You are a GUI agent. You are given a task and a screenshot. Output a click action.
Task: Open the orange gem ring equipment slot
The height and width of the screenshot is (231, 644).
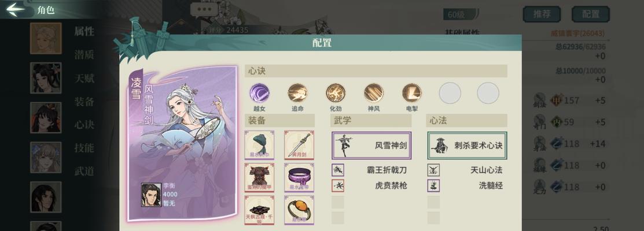pos(299,210)
